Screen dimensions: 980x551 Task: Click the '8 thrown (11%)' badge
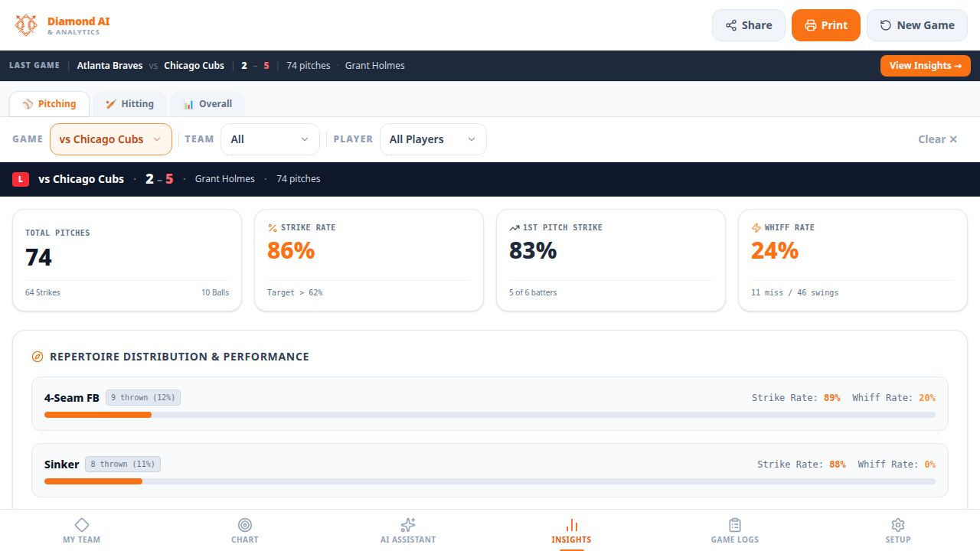tap(122, 465)
